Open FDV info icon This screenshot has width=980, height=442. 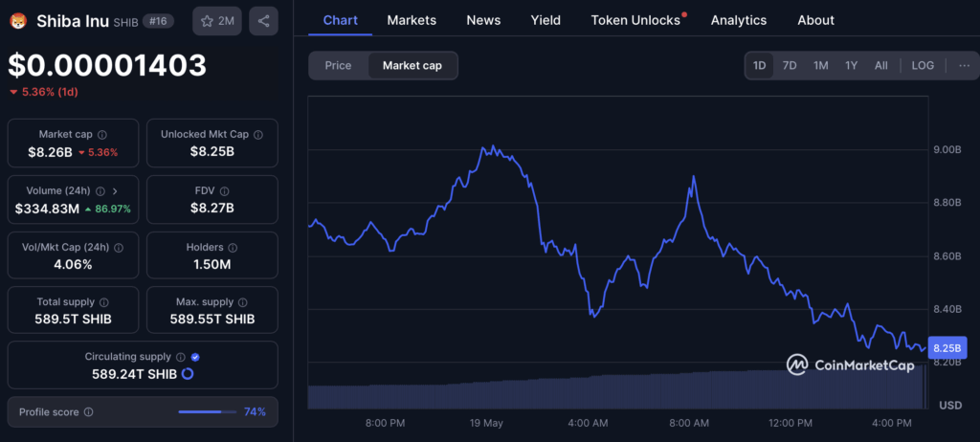point(224,190)
